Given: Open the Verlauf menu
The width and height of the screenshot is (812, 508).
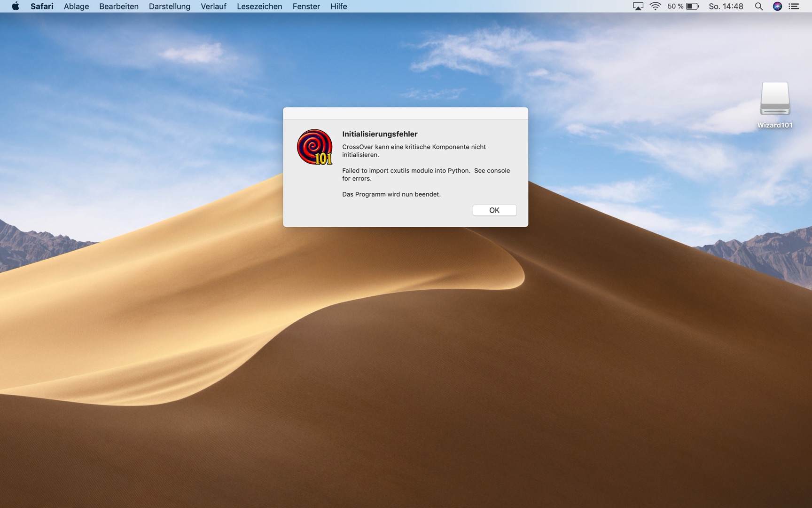Looking at the screenshot, I should [213, 6].
